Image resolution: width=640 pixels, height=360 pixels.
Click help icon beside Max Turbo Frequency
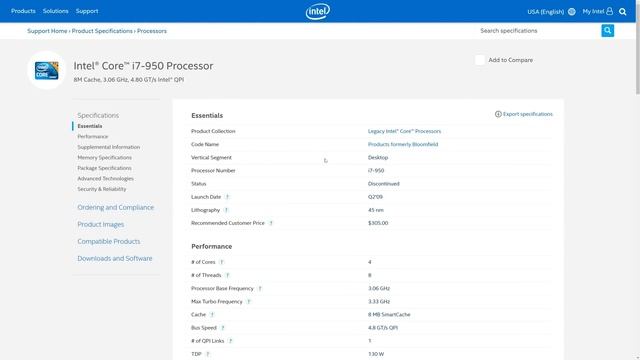point(249,301)
